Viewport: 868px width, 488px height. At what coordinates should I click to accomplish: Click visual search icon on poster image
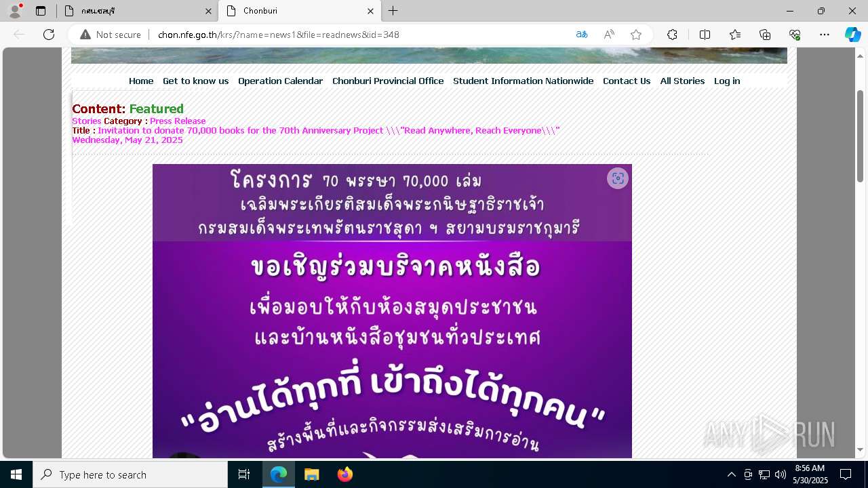pos(618,178)
